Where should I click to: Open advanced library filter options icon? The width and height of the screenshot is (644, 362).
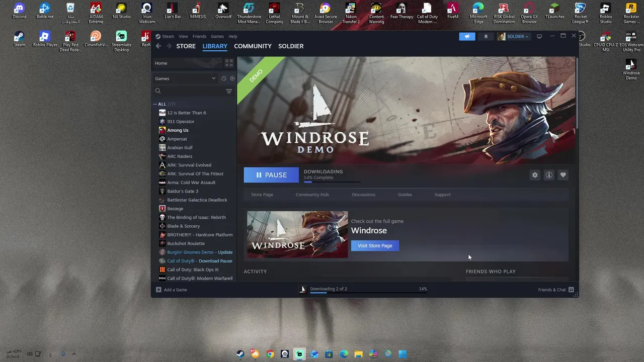[229, 91]
